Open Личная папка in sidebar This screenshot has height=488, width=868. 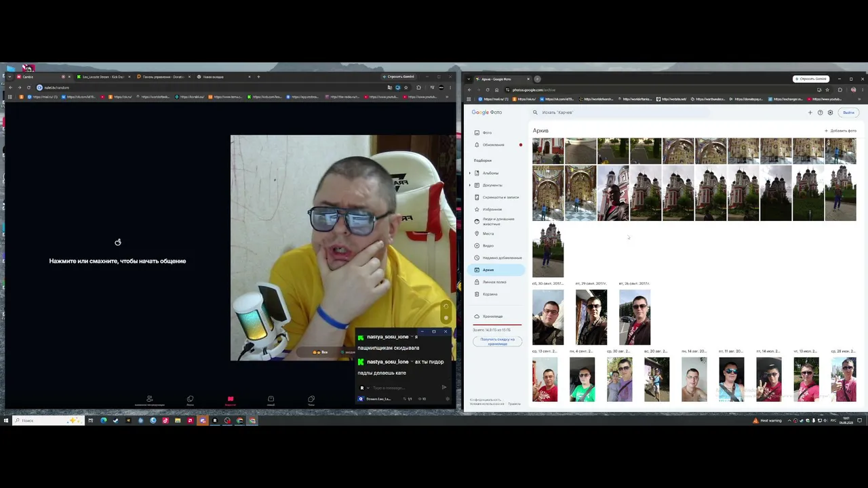pyautogui.click(x=495, y=282)
